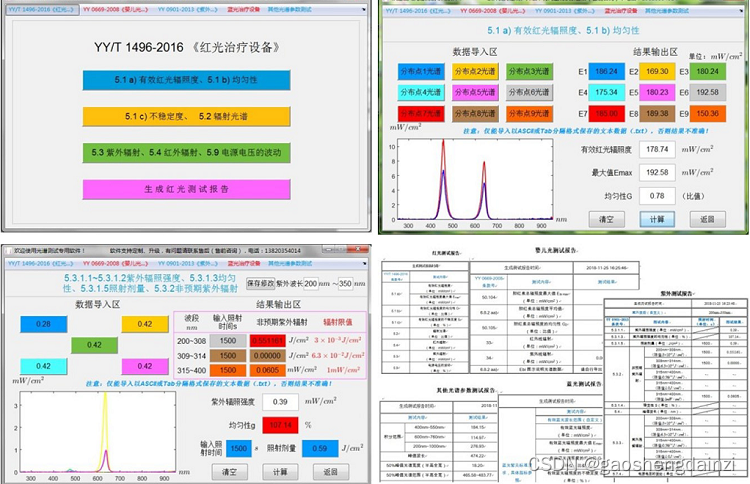
Task: Click orange 1500 time field for 315~400 band
Action: click(228, 370)
